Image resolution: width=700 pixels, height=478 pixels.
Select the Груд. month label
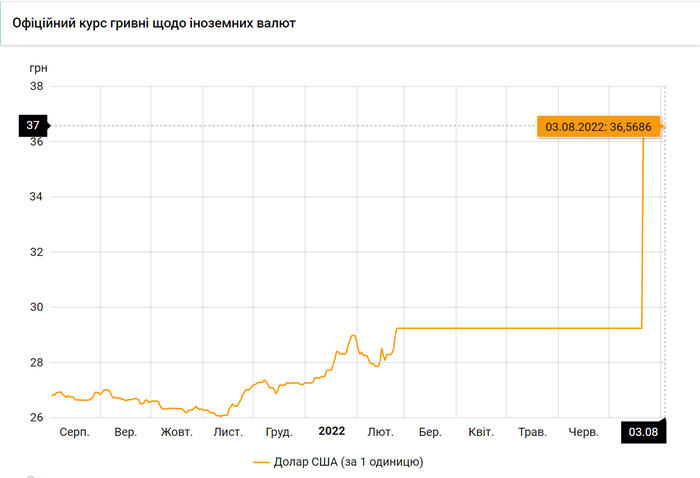click(279, 432)
